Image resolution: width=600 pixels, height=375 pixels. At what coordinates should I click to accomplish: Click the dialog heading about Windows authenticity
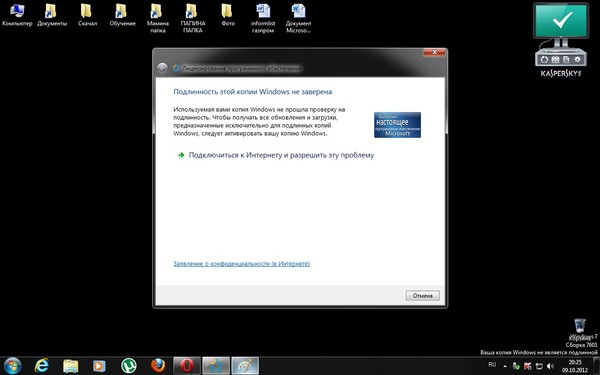pyautogui.click(x=253, y=92)
